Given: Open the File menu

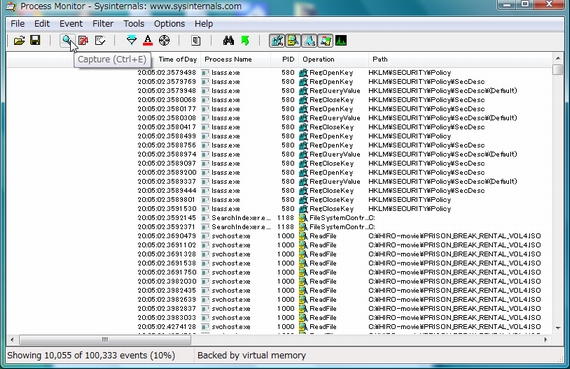Looking at the screenshot, I should pyautogui.click(x=17, y=24).
